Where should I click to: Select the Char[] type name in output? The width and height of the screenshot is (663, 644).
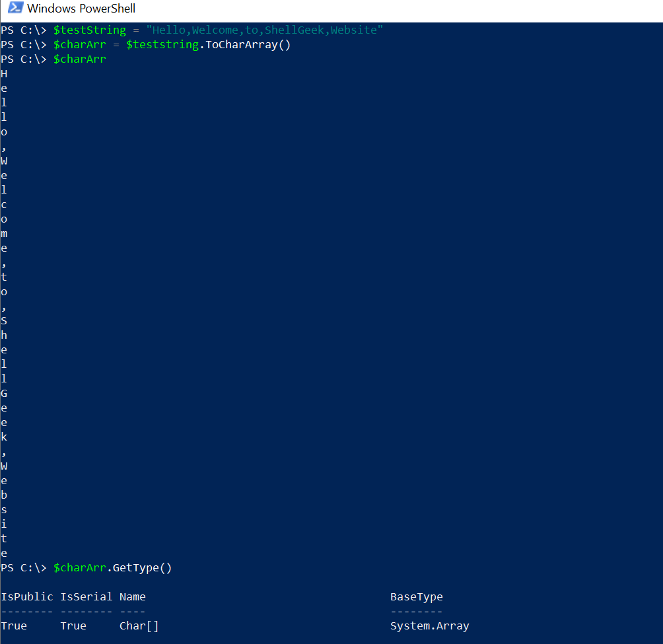[x=138, y=626]
